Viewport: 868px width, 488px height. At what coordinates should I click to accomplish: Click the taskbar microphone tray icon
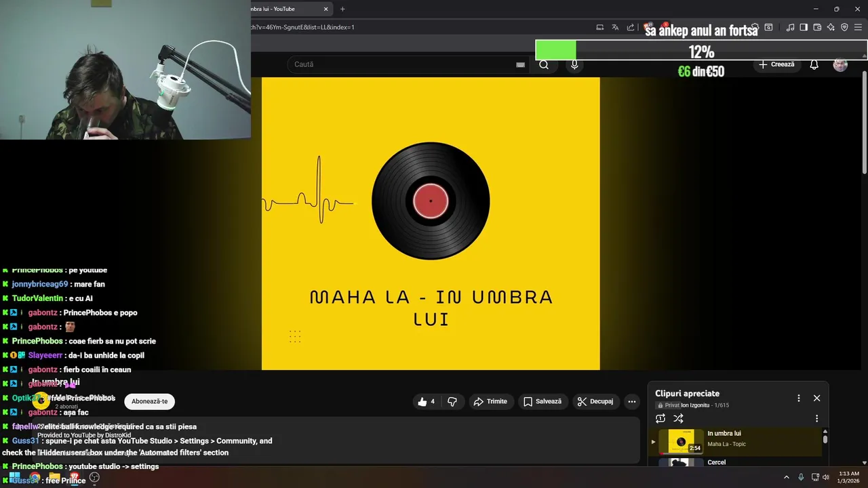(x=801, y=477)
